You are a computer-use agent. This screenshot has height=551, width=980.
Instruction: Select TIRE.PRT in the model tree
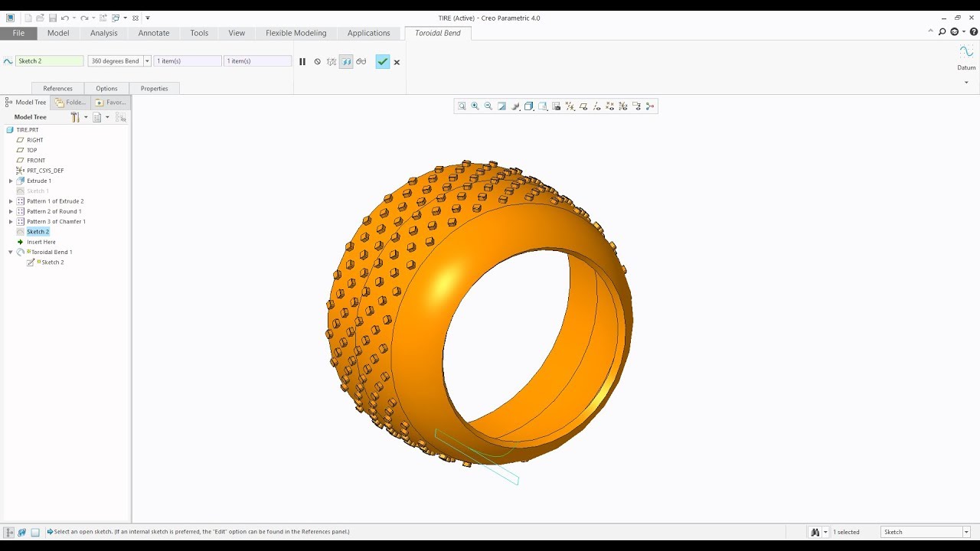(x=28, y=130)
